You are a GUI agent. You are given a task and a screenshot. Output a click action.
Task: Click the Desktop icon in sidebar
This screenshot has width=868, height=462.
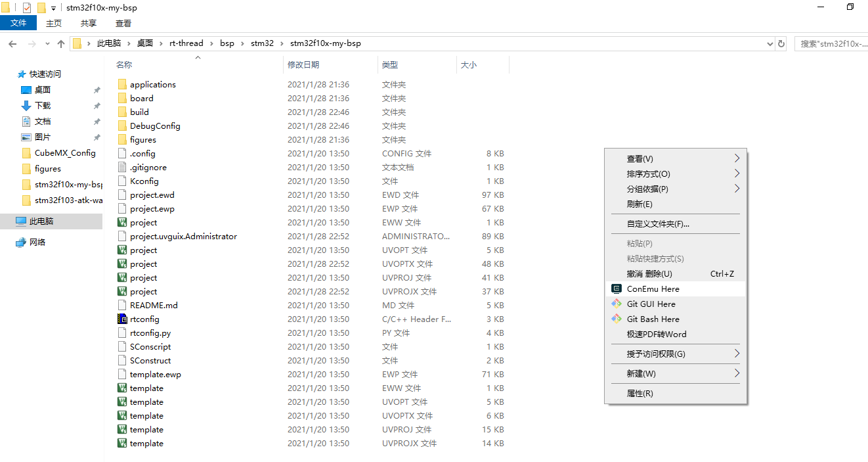(26, 90)
